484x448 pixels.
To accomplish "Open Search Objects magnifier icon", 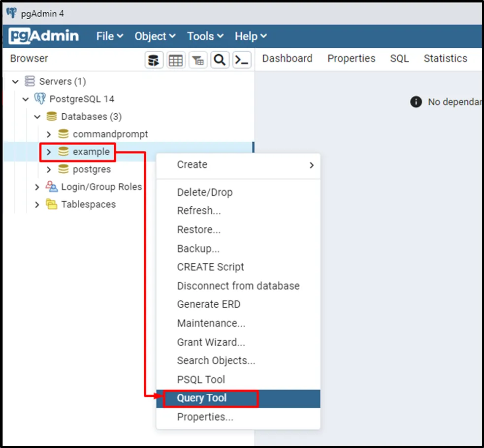I will (220, 60).
